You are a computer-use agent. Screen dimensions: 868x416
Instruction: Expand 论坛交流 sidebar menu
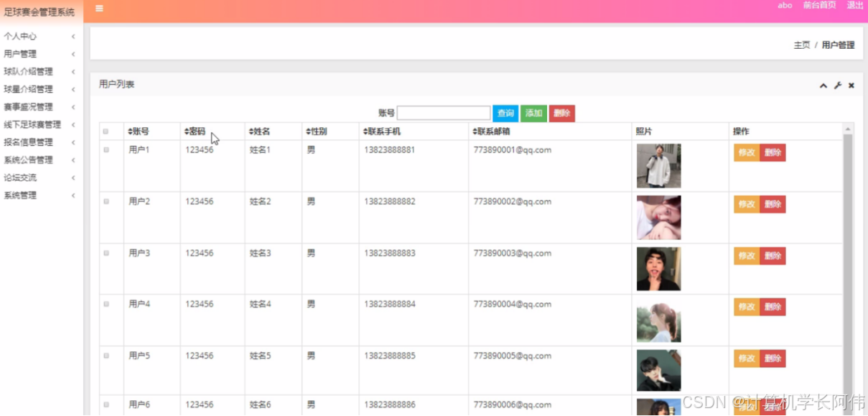[x=39, y=177]
